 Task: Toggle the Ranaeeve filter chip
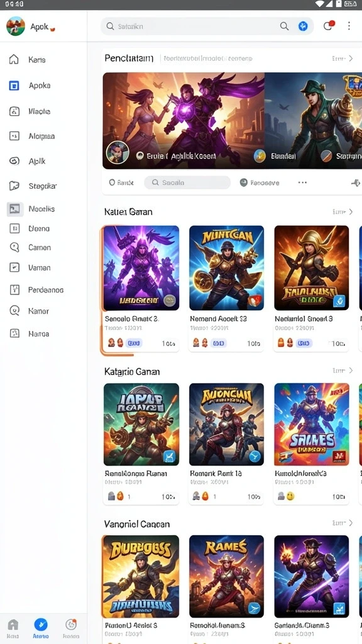(260, 183)
